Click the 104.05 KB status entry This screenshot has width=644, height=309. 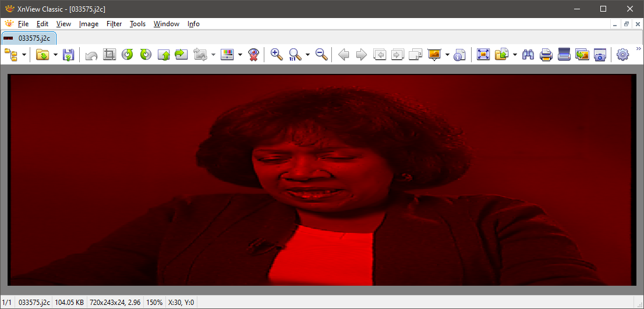click(x=69, y=303)
